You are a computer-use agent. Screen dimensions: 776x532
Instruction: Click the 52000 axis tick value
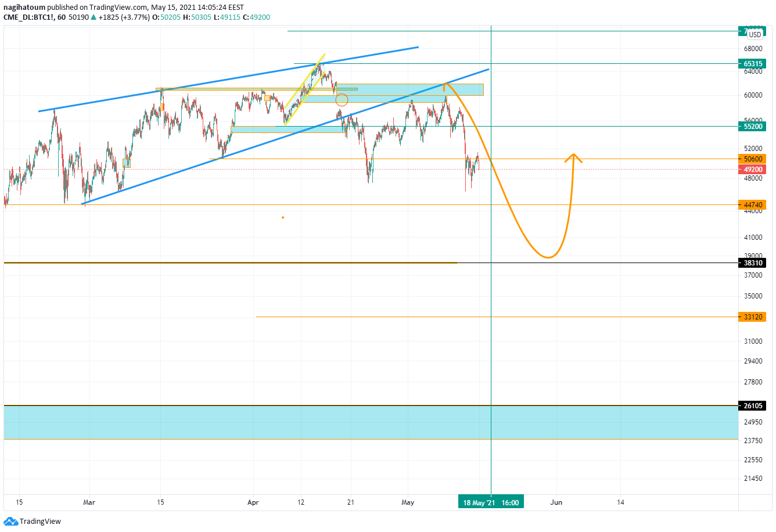[x=753, y=149]
